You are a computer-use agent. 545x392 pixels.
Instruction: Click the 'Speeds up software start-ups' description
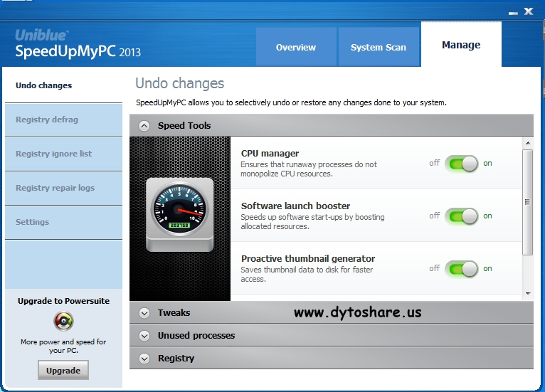312,222
